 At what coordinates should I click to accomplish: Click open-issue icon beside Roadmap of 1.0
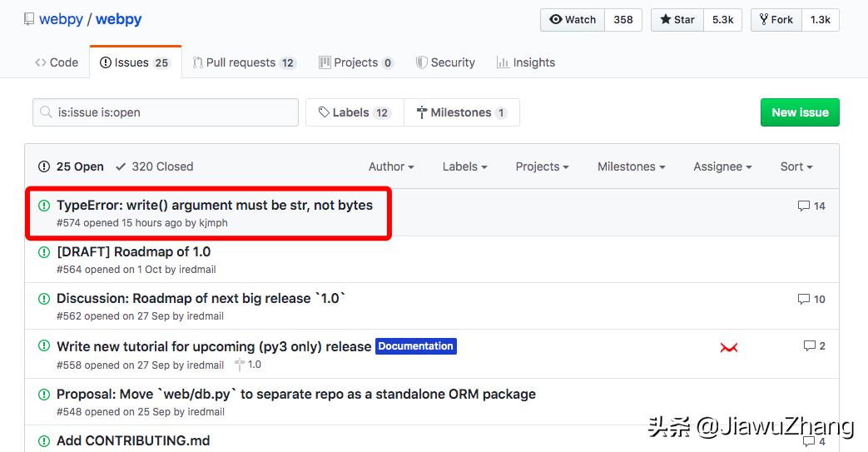click(44, 252)
